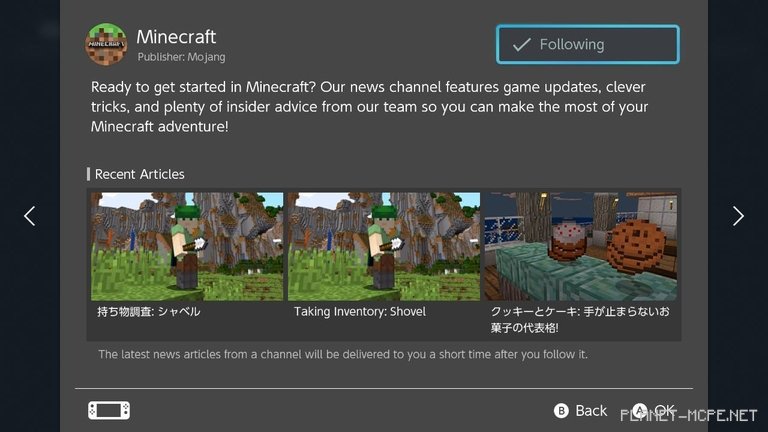Click the Switch console icon in footer
768x432 pixels.
pyautogui.click(x=109, y=410)
